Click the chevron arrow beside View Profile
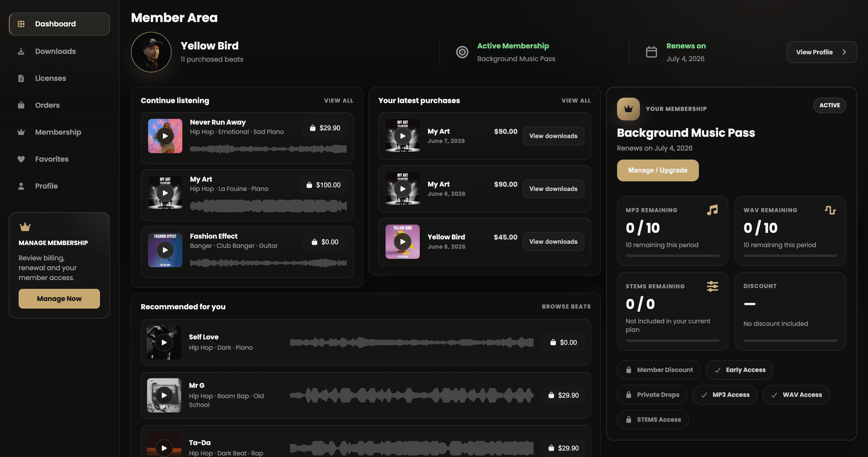The height and width of the screenshot is (457, 868). pyautogui.click(x=844, y=52)
